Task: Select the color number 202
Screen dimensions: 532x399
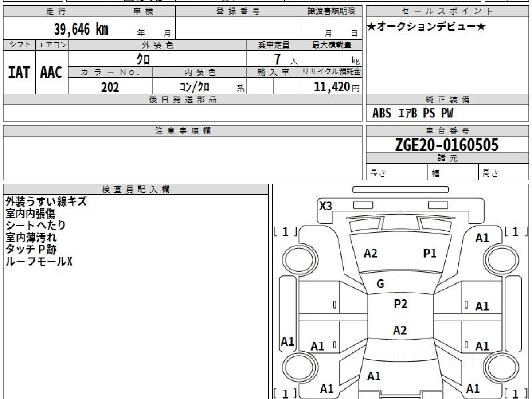Action: coord(110,87)
